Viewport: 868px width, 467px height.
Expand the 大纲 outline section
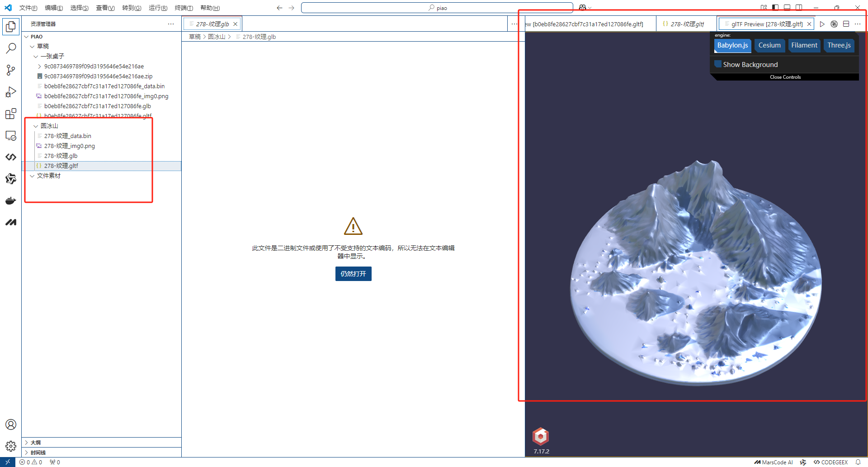point(36,443)
